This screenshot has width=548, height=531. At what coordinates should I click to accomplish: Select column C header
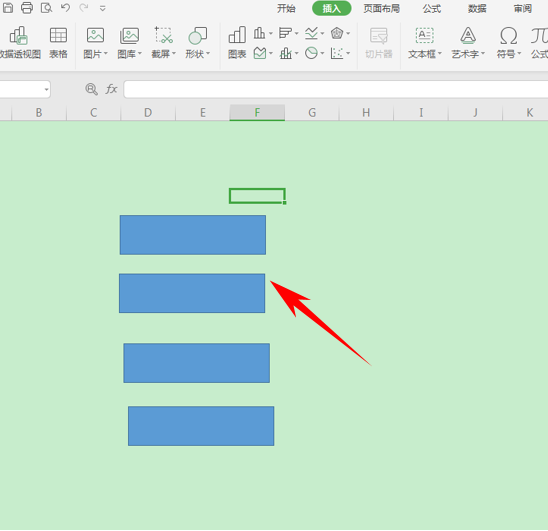tap(93, 113)
